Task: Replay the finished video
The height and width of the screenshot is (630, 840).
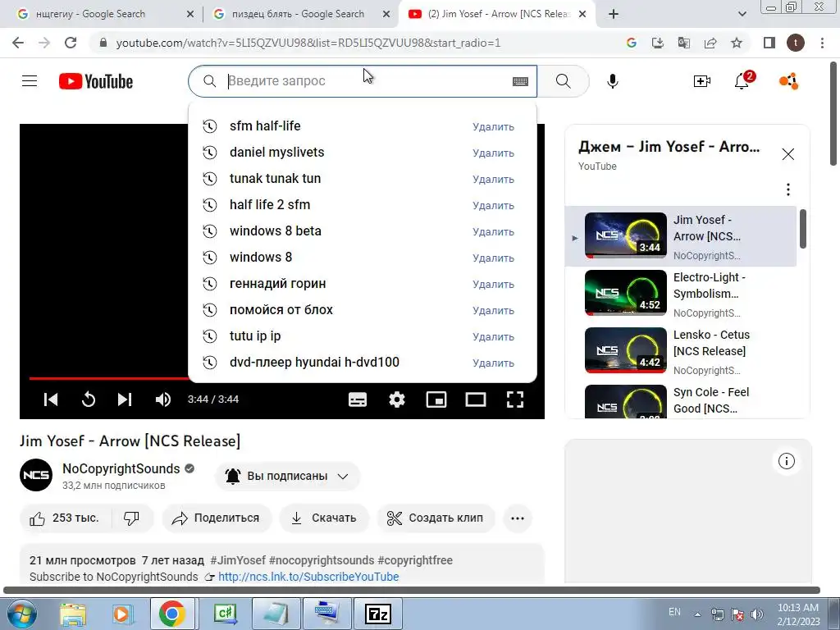Action: (89, 399)
